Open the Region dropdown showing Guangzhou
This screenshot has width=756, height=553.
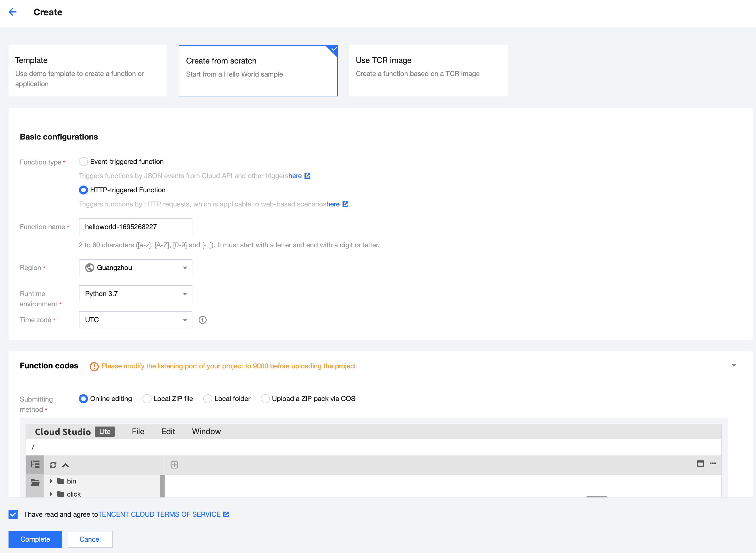click(135, 268)
